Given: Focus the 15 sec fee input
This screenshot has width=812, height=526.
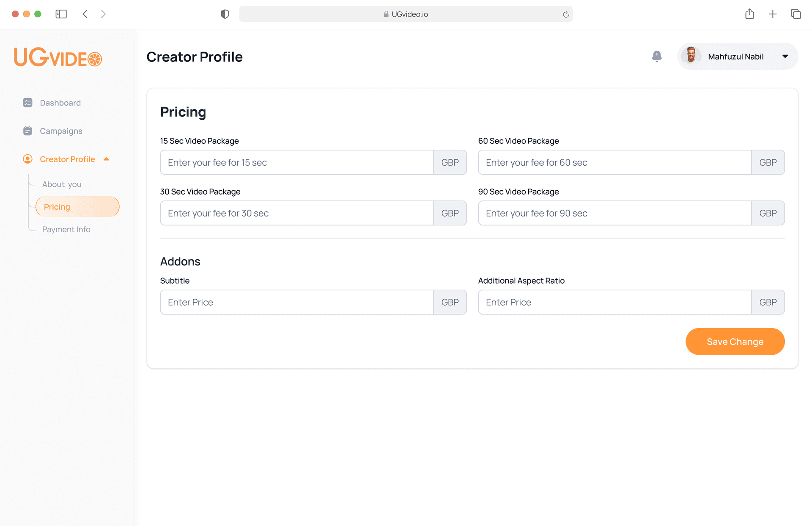Looking at the screenshot, I should [x=296, y=162].
